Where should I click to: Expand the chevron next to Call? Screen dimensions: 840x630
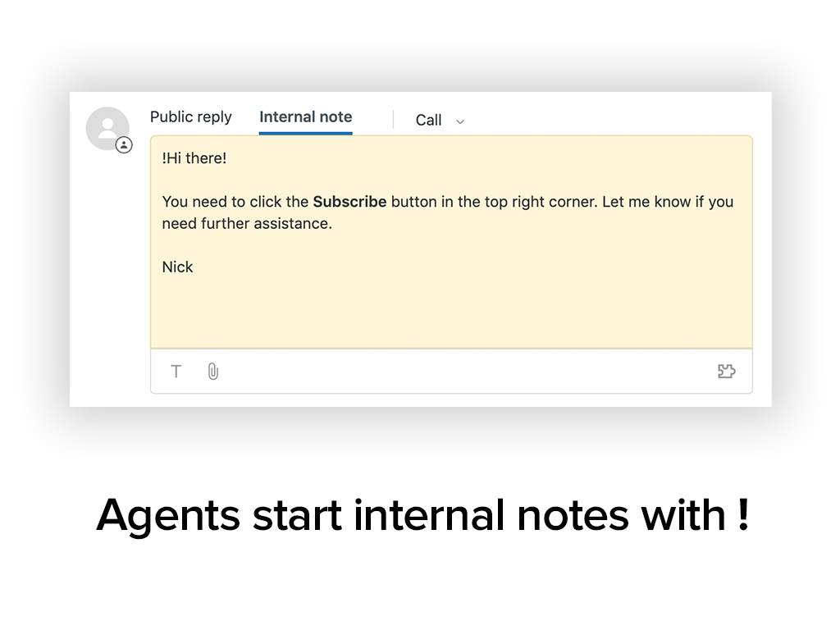[460, 121]
